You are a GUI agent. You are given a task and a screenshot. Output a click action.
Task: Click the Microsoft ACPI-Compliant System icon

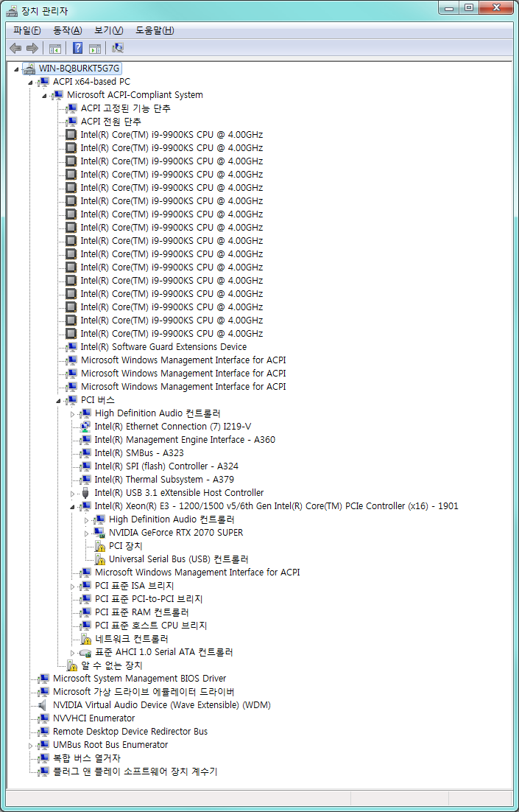click(58, 95)
